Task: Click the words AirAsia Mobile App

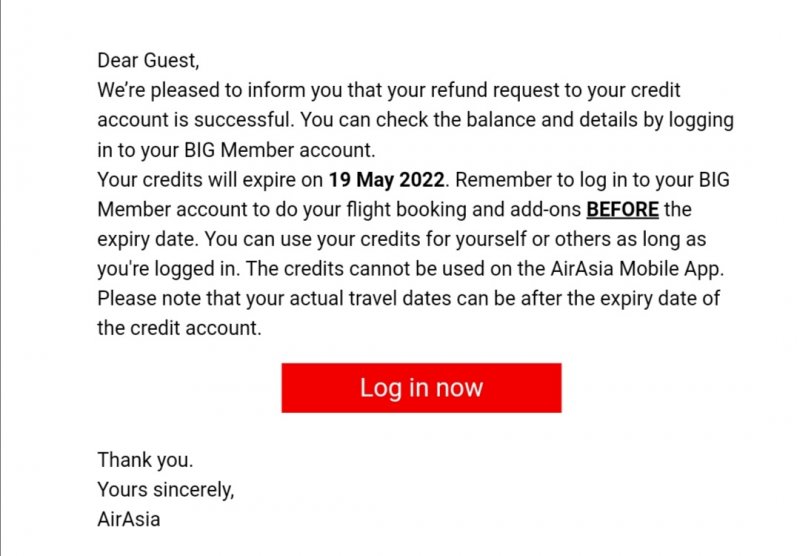Action: 637,269
